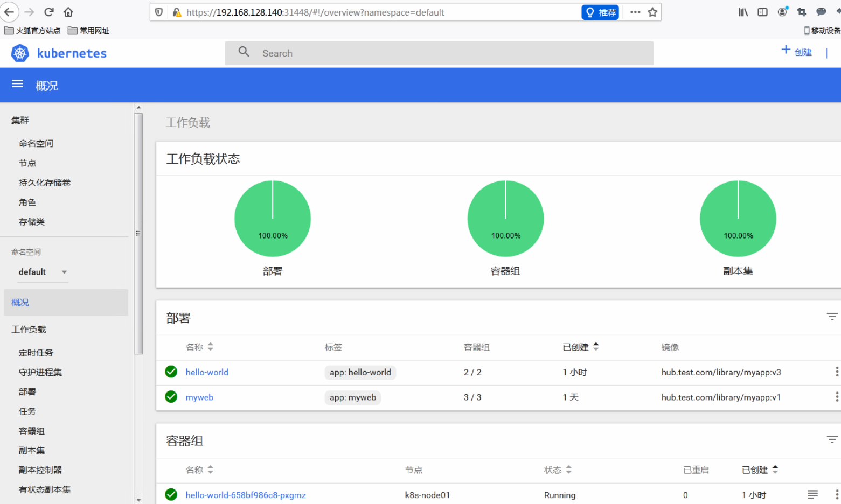
Task: Open the myweb deployment link
Action: tap(199, 397)
